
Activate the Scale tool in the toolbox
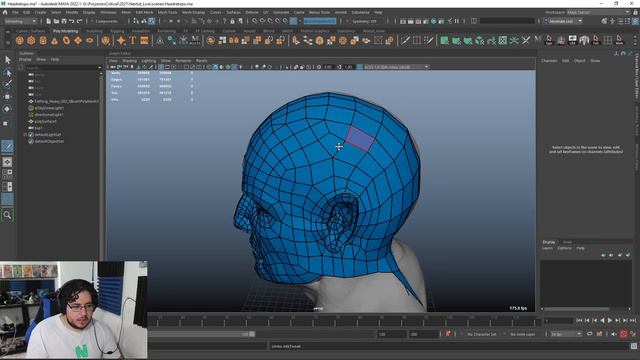[6, 123]
